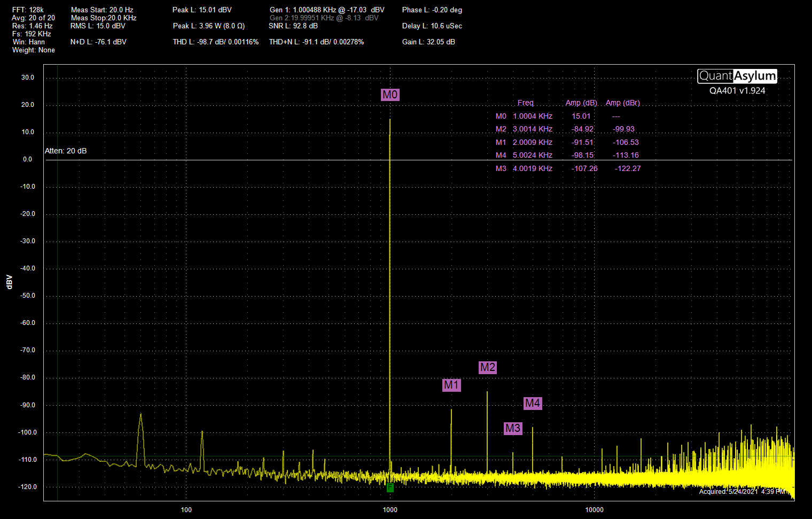Click the 'THD+N L: -91.1 dB/ 0.00278%' readout

316,42
